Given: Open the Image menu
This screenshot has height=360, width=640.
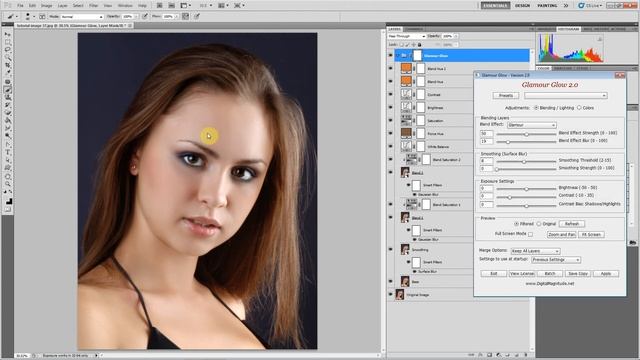Looking at the screenshot, I should pos(47,6).
